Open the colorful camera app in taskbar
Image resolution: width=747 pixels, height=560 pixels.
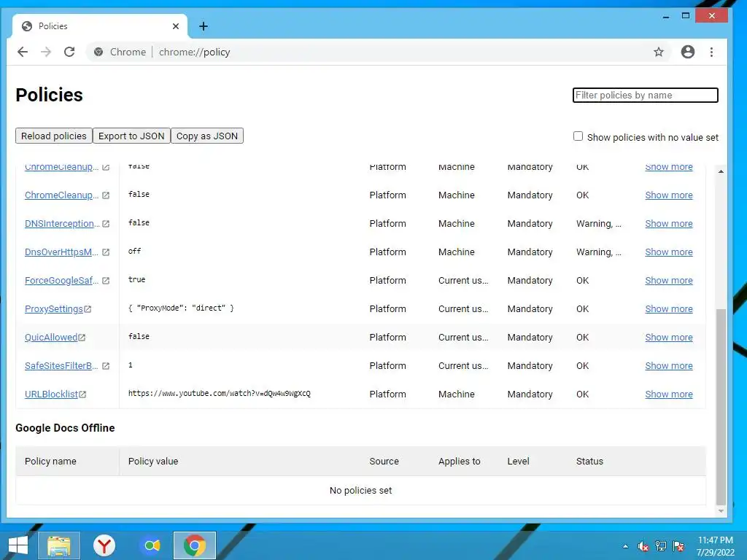[x=152, y=545]
